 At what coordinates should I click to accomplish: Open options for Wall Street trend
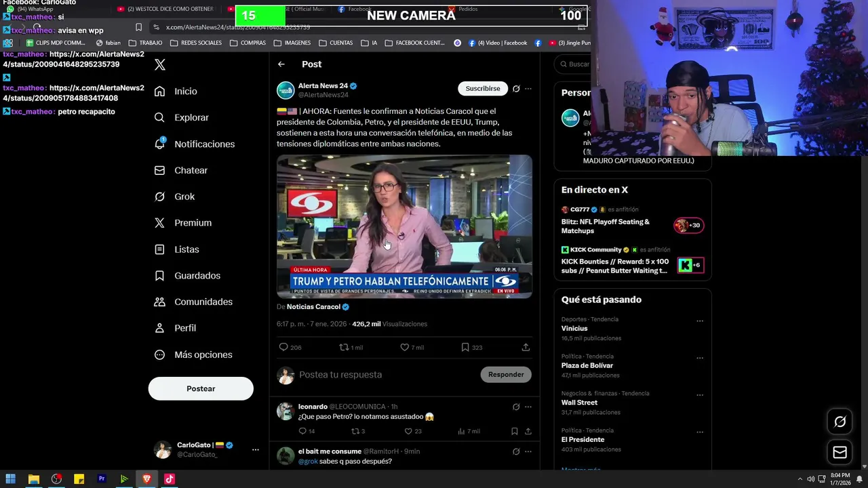[700, 395]
